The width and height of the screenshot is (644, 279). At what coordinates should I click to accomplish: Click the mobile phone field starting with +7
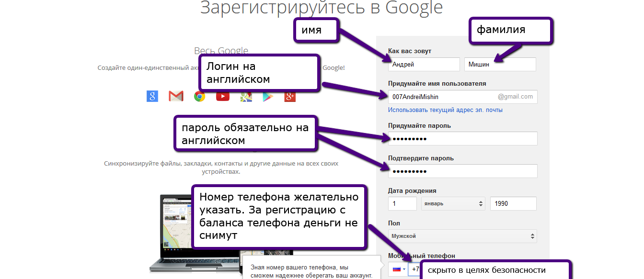414,269
